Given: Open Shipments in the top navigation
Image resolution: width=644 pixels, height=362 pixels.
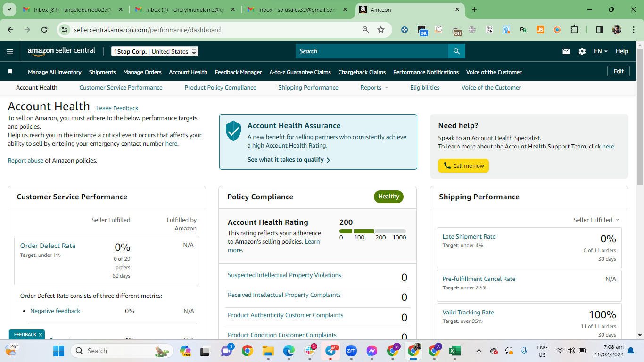Looking at the screenshot, I should [102, 72].
